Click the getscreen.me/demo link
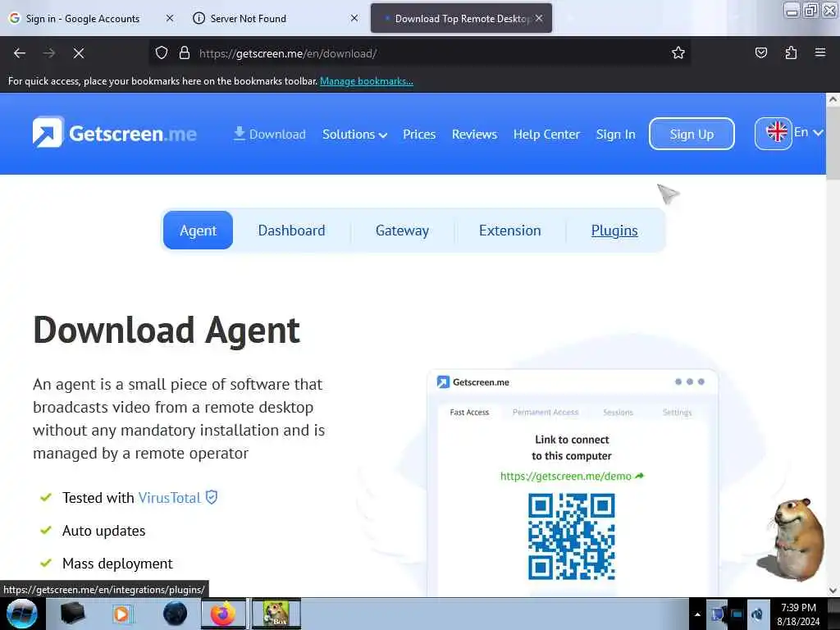840x630 pixels. (572, 476)
